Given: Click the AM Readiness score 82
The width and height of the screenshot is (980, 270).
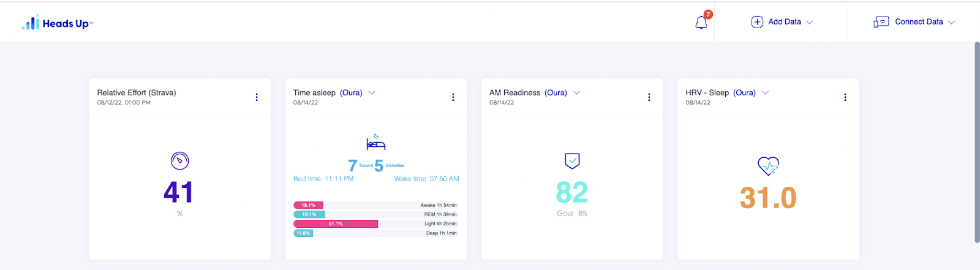Looking at the screenshot, I should [x=572, y=192].
